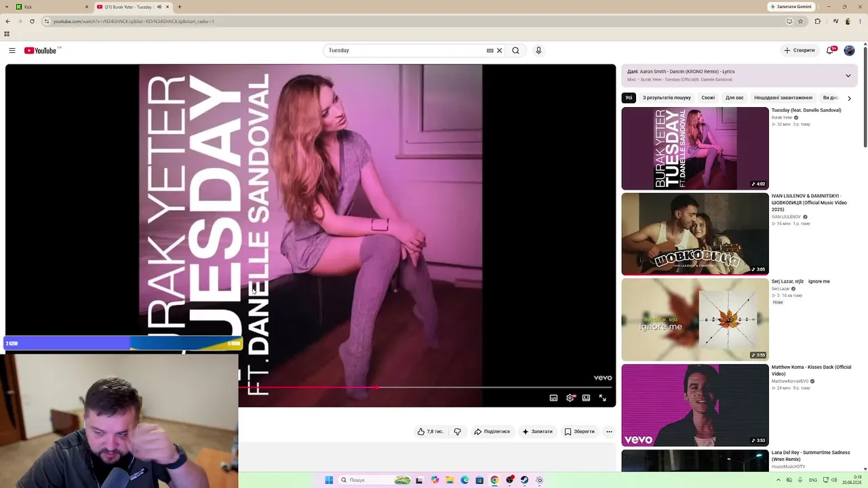Image resolution: width=868 pixels, height=488 pixels.
Task: Open the player settings gear
Action: pos(570,398)
